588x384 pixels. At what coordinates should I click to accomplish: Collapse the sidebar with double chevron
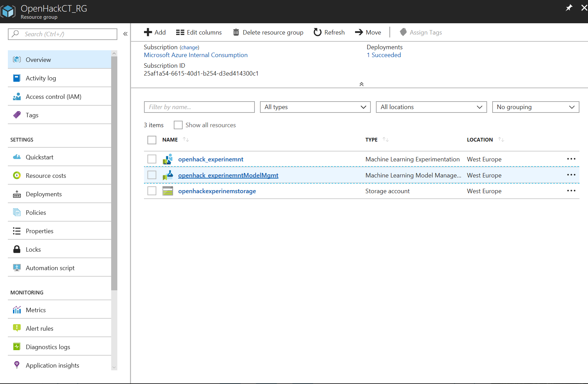point(125,34)
